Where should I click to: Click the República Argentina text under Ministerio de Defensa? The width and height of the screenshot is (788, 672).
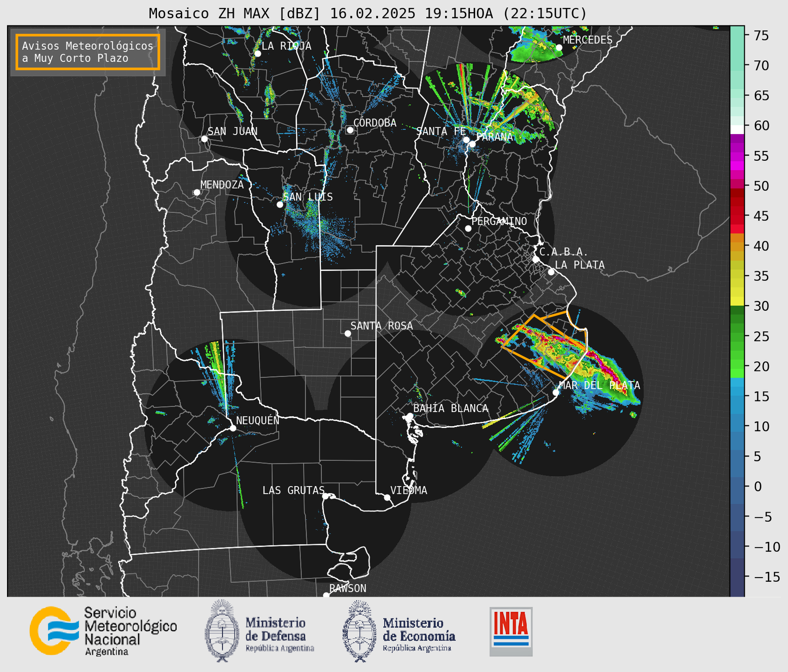coord(280,648)
